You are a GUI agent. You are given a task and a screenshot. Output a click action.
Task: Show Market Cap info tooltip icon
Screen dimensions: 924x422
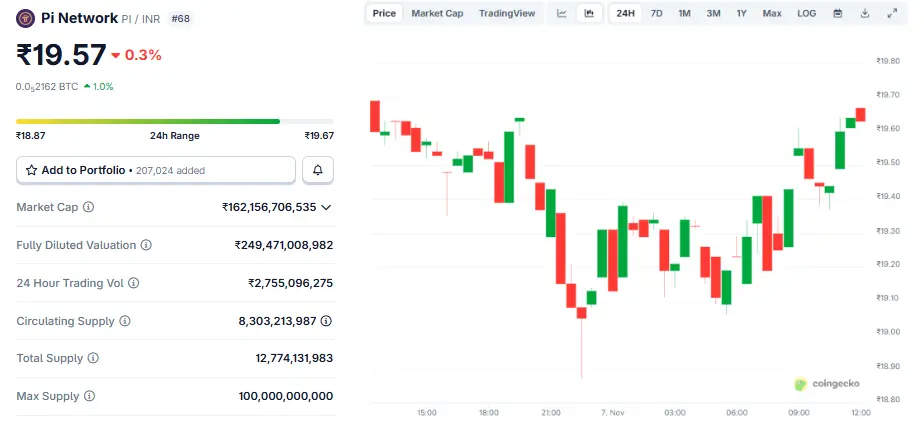88,207
